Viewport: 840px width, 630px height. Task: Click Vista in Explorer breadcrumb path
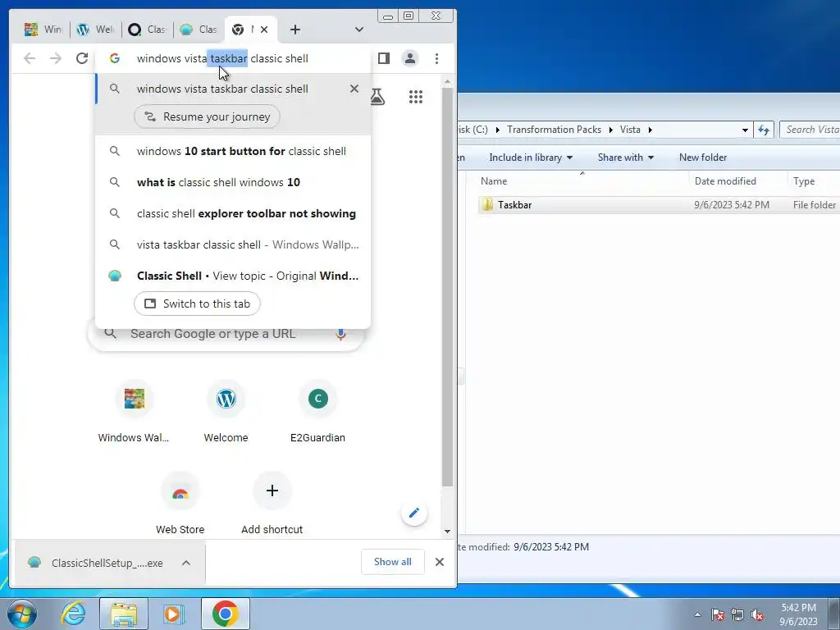630,130
